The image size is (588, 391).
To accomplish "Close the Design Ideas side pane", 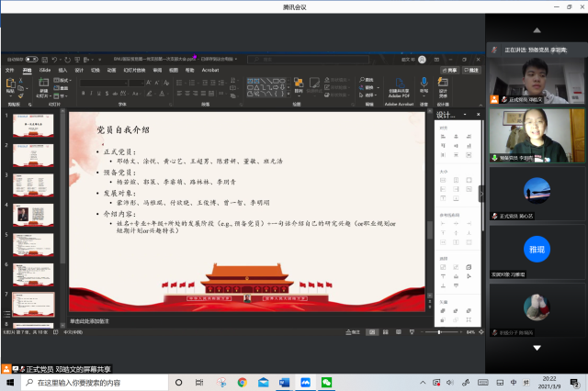I will click(478, 115).
